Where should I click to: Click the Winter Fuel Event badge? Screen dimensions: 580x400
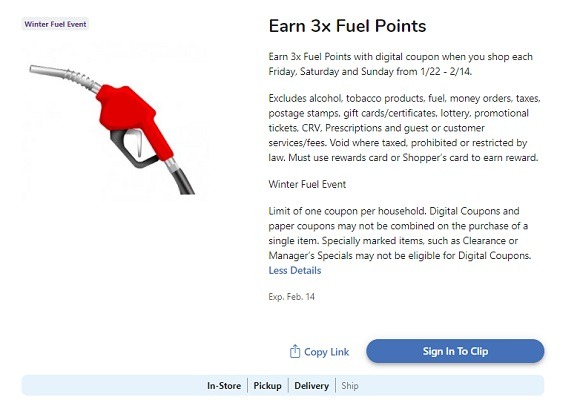click(x=55, y=24)
